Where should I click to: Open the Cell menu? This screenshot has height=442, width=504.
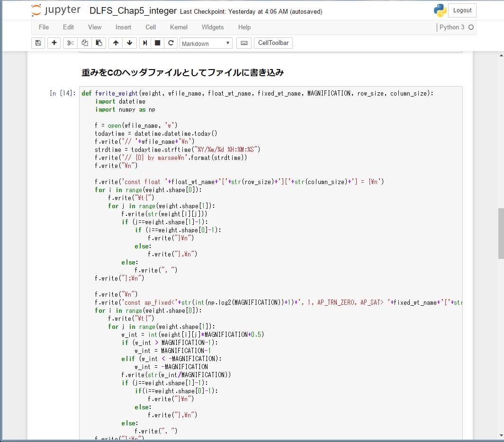(x=151, y=27)
